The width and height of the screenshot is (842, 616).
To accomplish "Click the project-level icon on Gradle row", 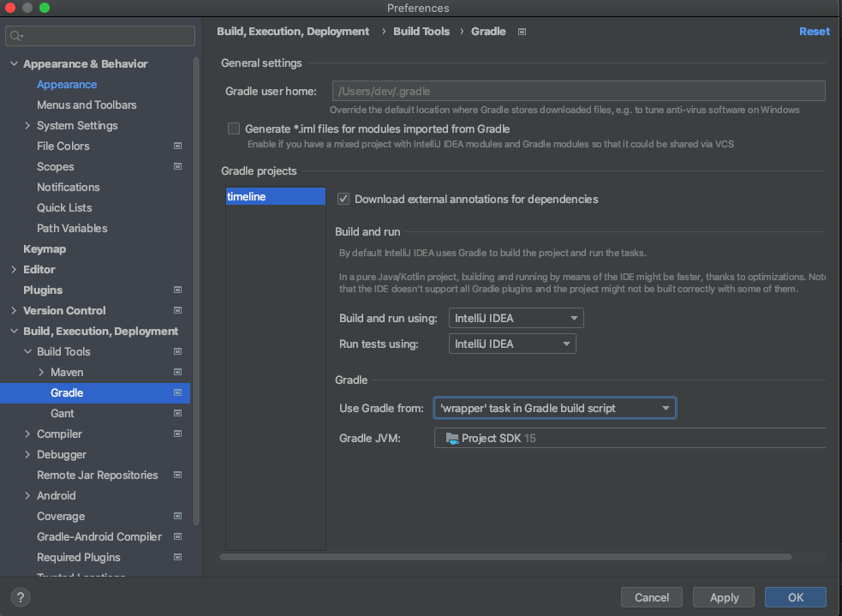I will [x=177, y=392].
